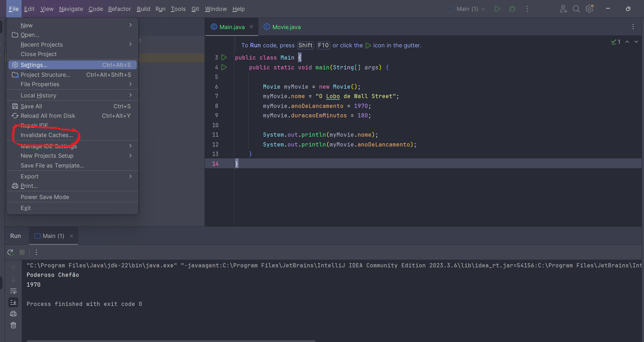Close the Main.java editor tab

251,27
